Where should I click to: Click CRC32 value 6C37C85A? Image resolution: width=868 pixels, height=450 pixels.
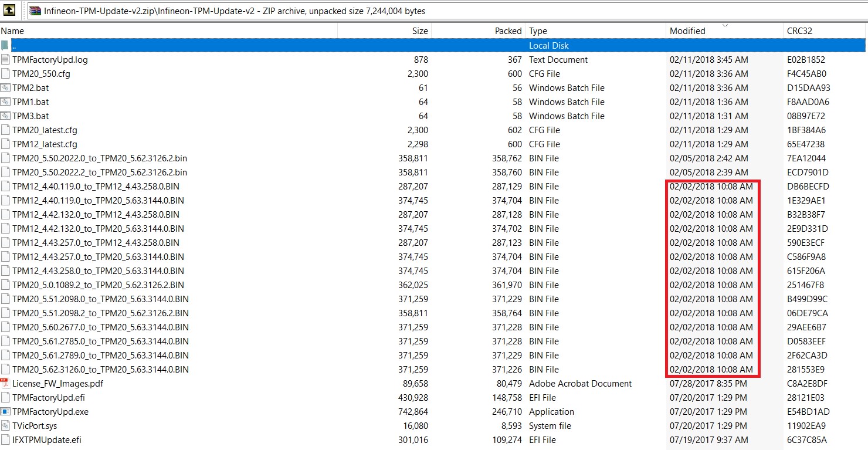point(806,440)
